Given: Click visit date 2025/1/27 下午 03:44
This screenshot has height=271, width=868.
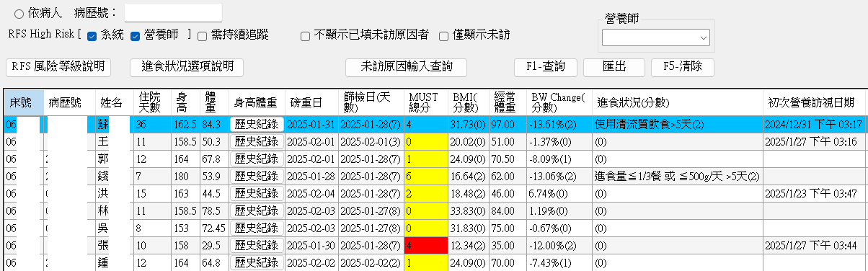Looking at the screenshot, I should click(x=814, y=245).
